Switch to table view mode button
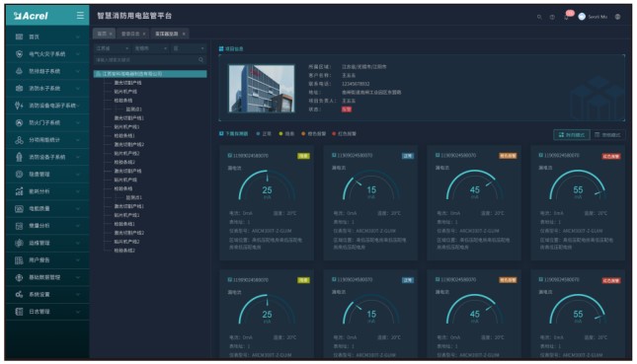 607,135
